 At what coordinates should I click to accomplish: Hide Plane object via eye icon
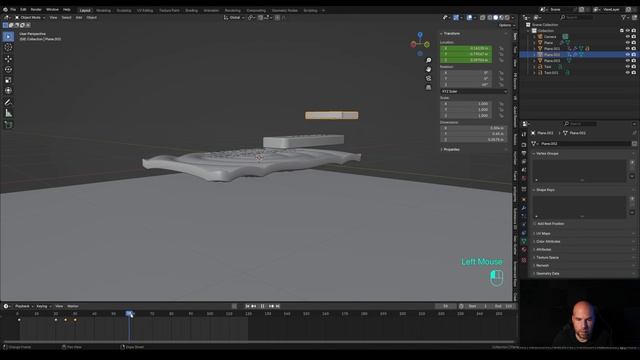[628, 42]
